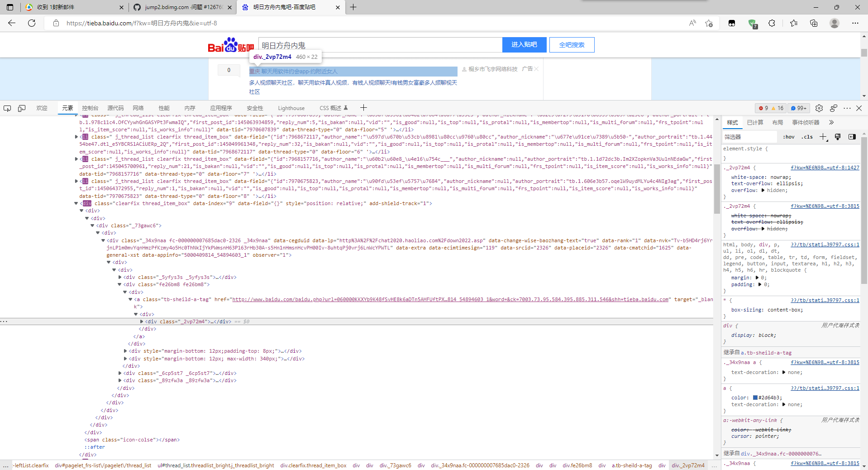Screen dimensions: 868x470
Task: Open DevTools settings gear
Action: 819,108
